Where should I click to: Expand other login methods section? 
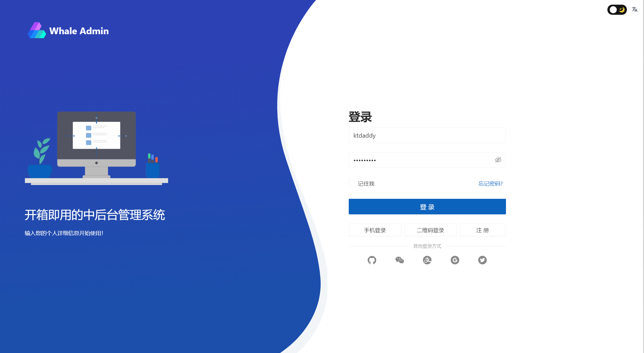[x=427, y=246]
